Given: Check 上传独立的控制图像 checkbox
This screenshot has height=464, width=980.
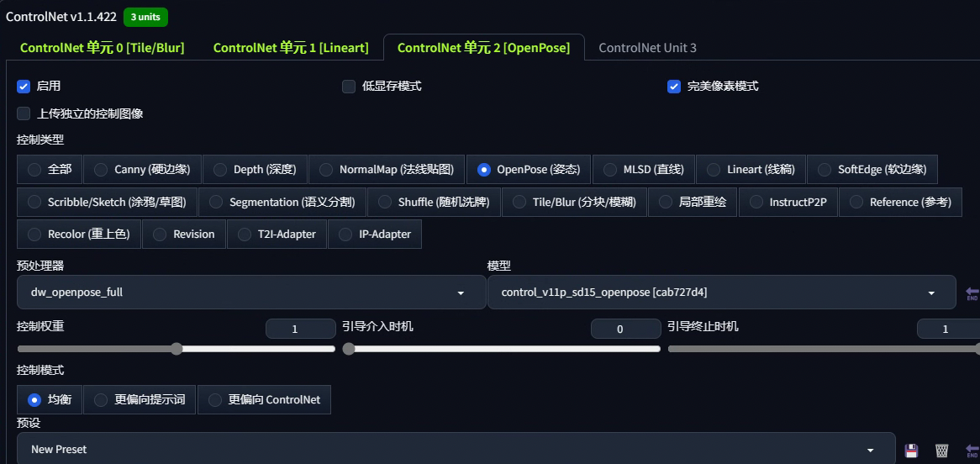Looking at the screenshot, I should point(24,113).
